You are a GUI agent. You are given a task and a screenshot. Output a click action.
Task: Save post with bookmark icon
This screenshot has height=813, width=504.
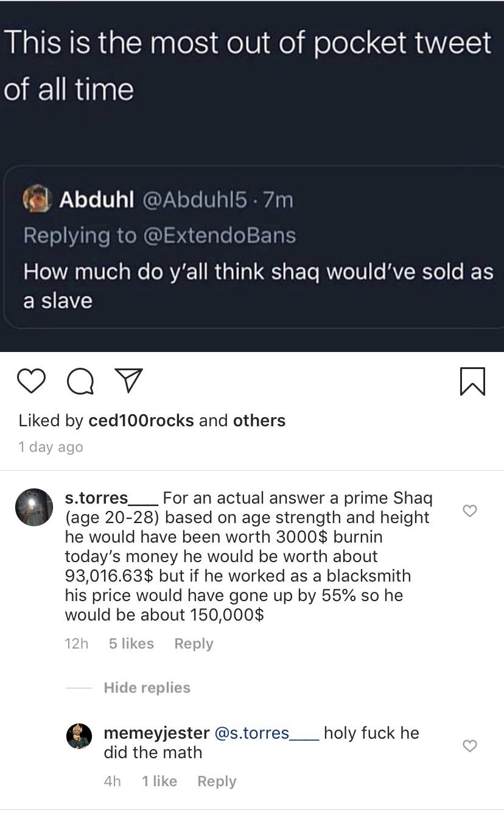coord(472,381)
